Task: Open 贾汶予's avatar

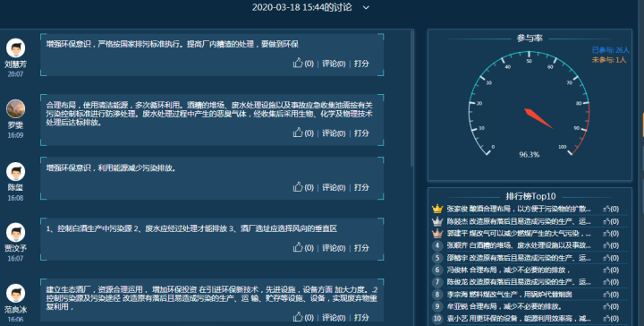Action: click(15, 233)
